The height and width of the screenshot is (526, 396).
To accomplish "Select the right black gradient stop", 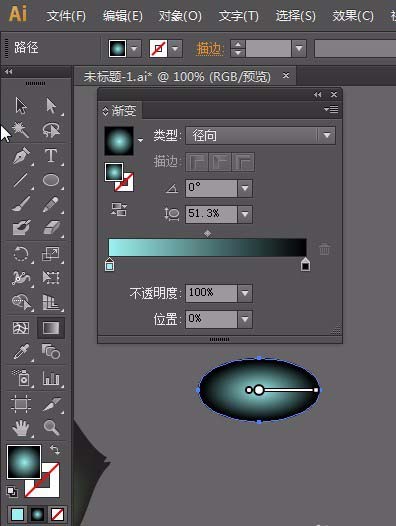I will pyautogui.click(x=305, y=265).
